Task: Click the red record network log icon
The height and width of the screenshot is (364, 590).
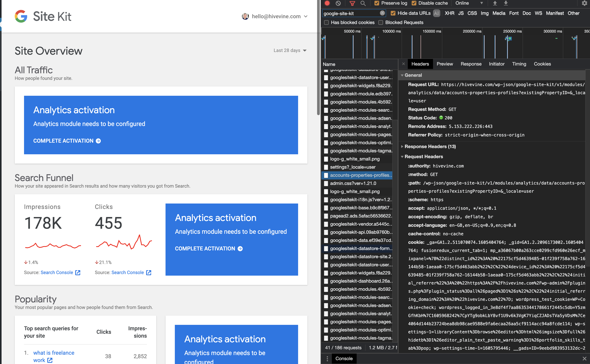Action: coord(327,3)
